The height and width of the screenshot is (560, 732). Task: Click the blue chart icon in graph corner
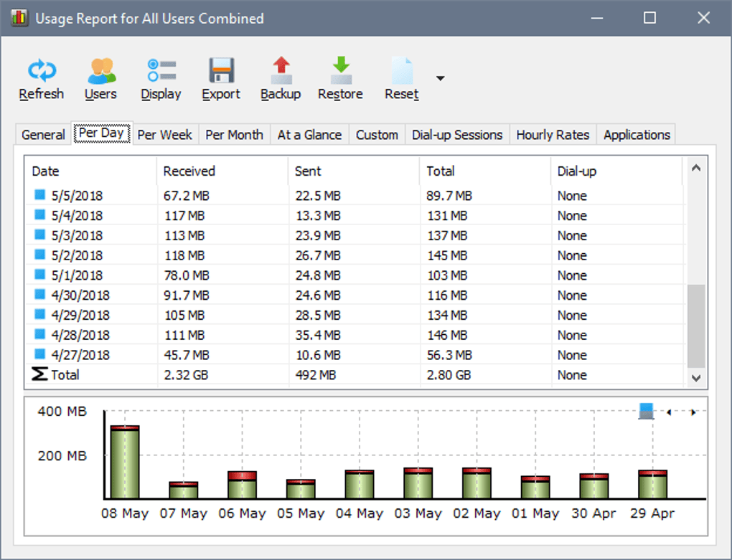click(647, 412)
